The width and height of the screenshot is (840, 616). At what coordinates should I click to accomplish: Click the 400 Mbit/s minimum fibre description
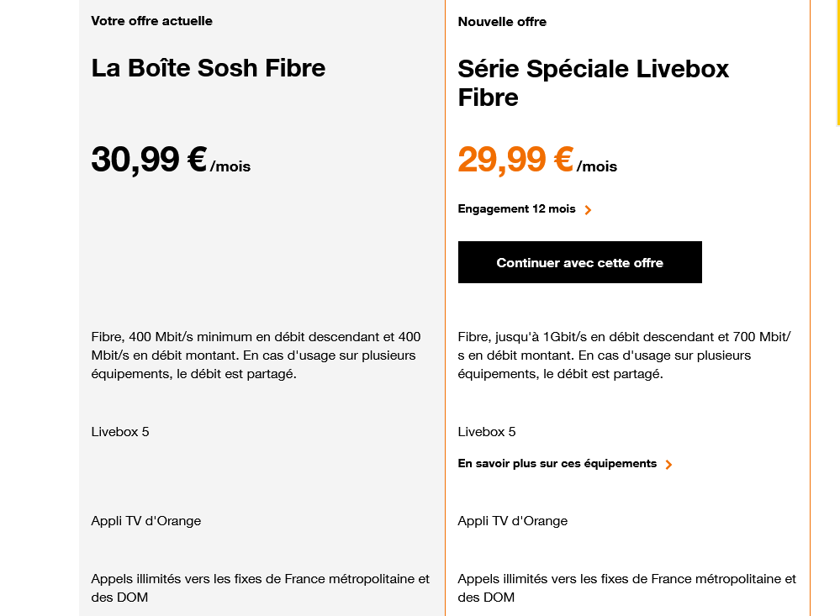pos(256,355)
